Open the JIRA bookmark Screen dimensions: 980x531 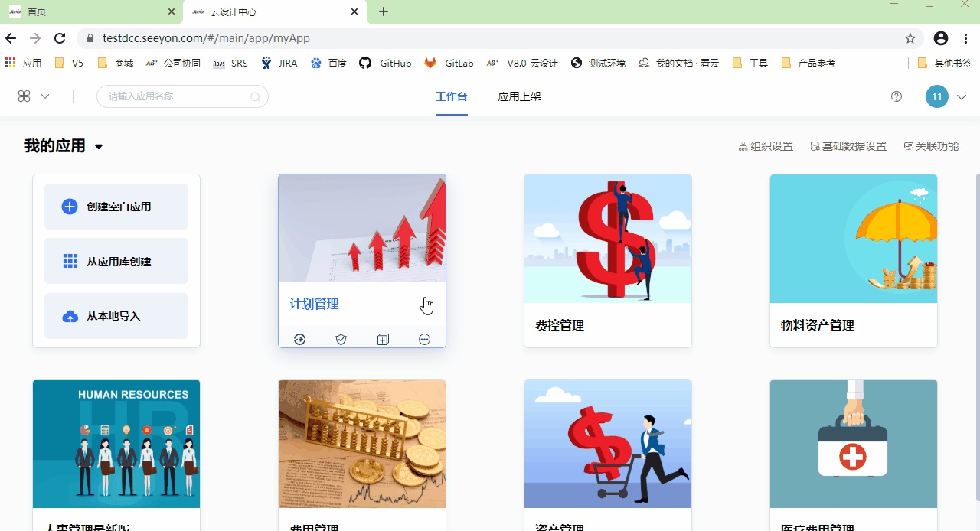tap(279, 63)
